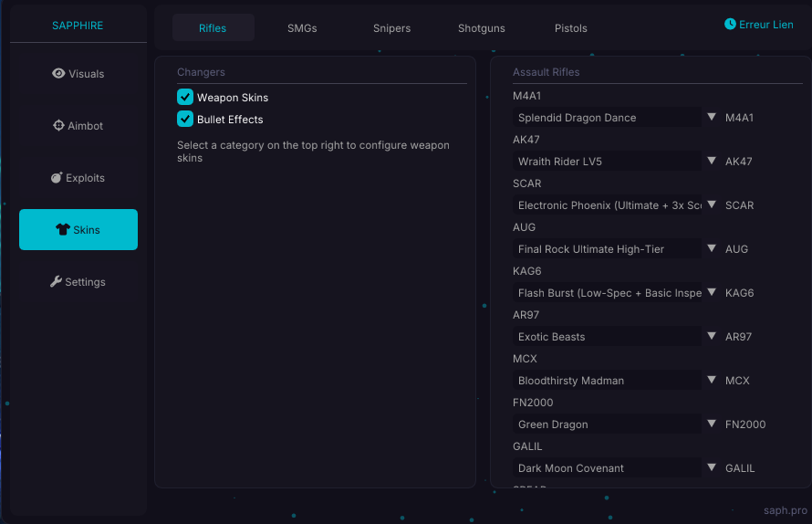The image size is (812, 524).
Task: Click the Splendid Dragon Dance field
Action: [x=608, y=117]
